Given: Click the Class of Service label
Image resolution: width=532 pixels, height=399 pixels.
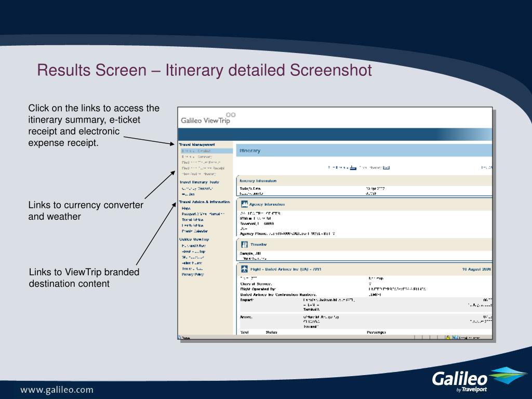Looking at the screenshot, I should point(256,284).
